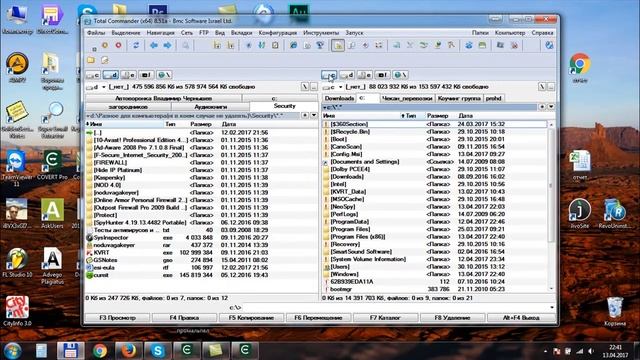
Task: Select drive e in right panel drive bar
Action: 364,75
